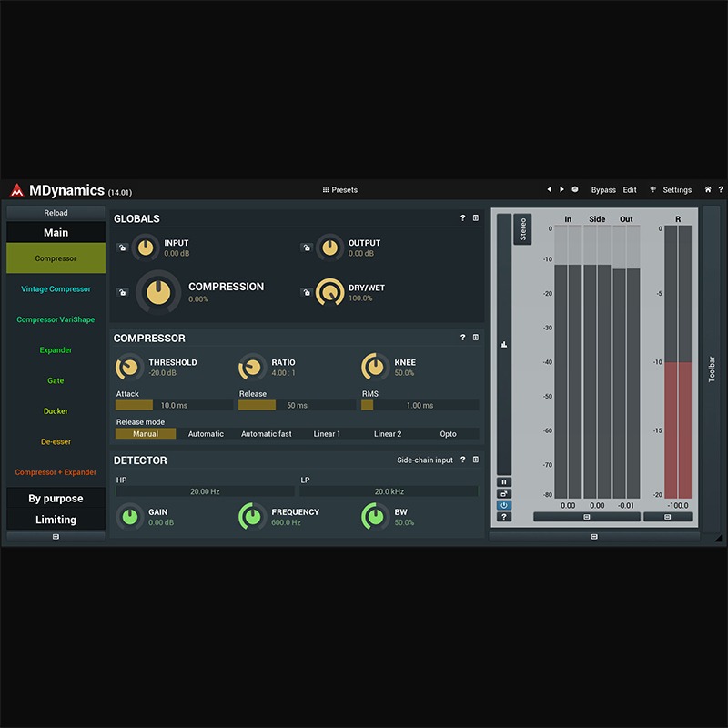
Task: Click the HP 20.00 Hz slider
Action: click(x=206, y=491)
